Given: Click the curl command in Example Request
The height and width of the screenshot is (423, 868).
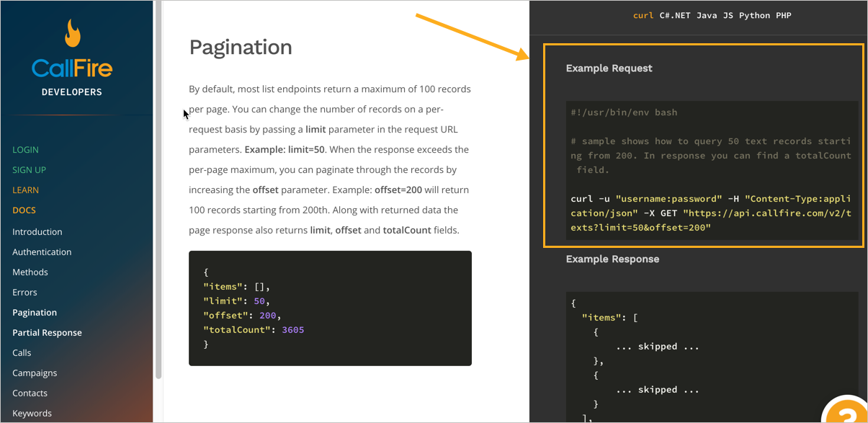Looking at the screenshot, I should [711, 213].
